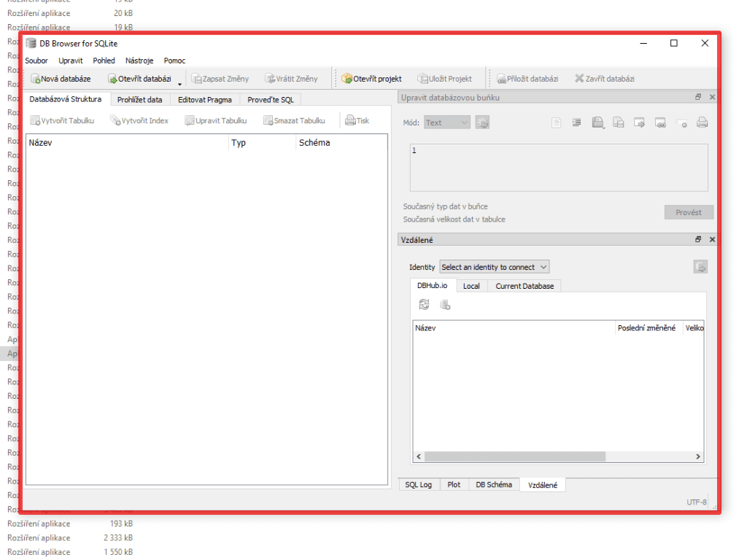Click Otevřít databázi in the toolbar
747x560 pixels.
click(139, 79)
